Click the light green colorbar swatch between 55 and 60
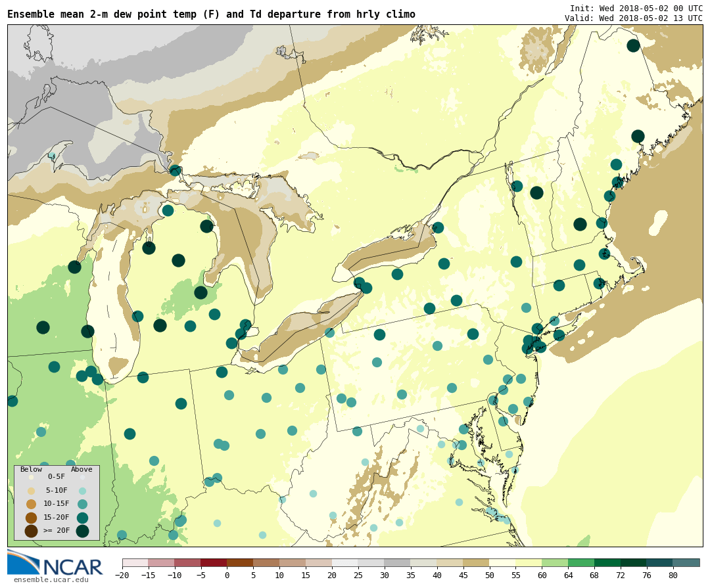 pos(529,563)
